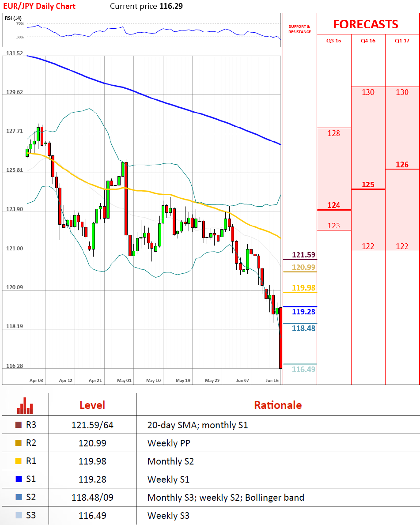Click the RSI (14) label
The image size is (420, 525).
click(x=13, y=18)
